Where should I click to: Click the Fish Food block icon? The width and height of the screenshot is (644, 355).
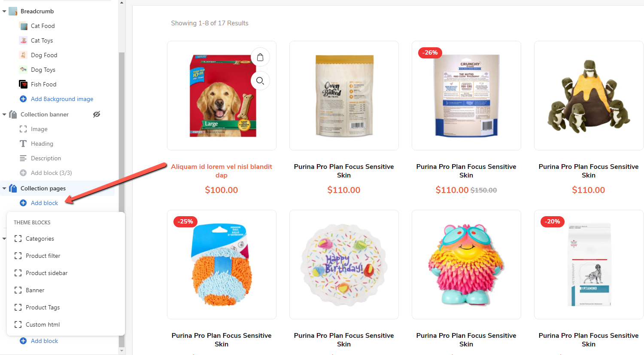pos(23,84)
